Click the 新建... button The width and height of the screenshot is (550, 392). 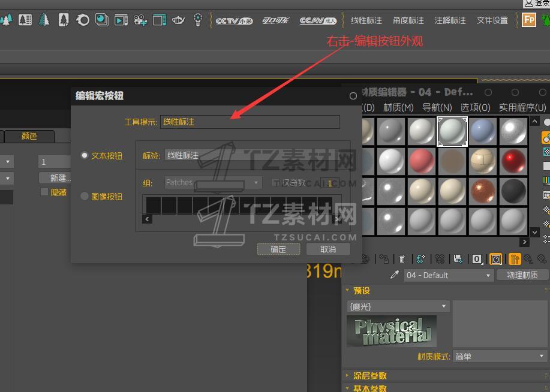click(56, 178)
